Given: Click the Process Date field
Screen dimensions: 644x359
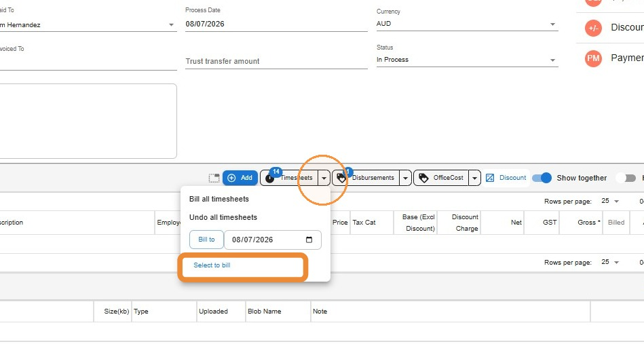Looking at the screenshot, I should [x=276, y=24].
